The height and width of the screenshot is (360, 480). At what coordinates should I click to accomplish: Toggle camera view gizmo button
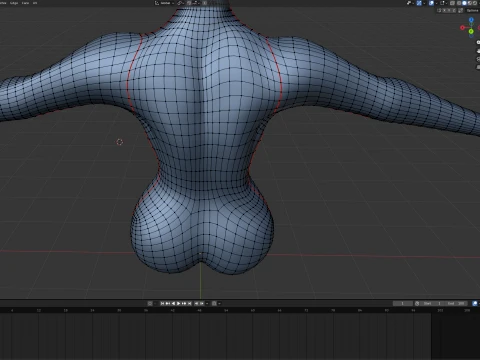tap(478, 59)
